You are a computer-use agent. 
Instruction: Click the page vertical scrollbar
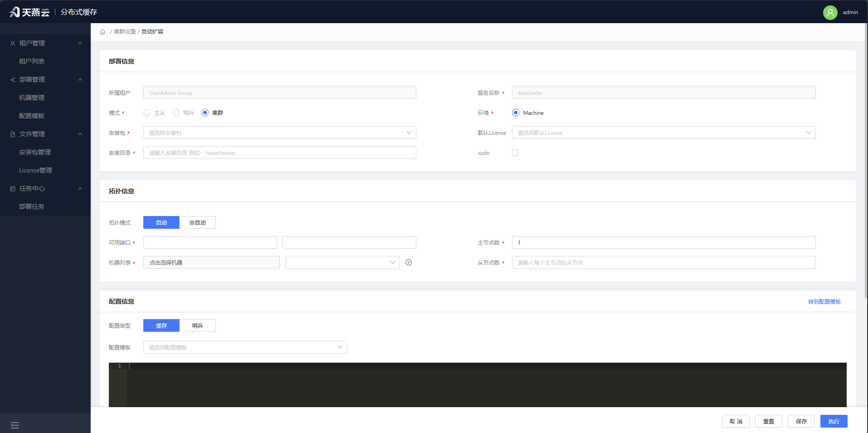[x=866, y=161]
